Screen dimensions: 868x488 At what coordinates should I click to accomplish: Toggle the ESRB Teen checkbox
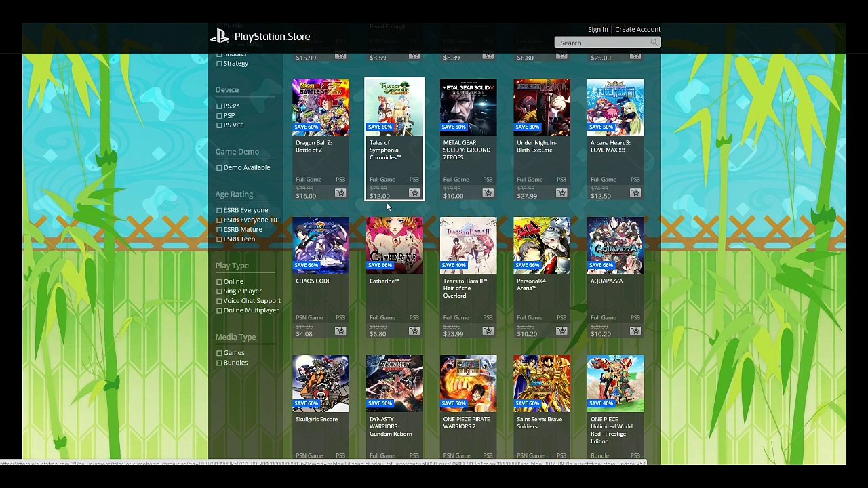click(219, 239)
